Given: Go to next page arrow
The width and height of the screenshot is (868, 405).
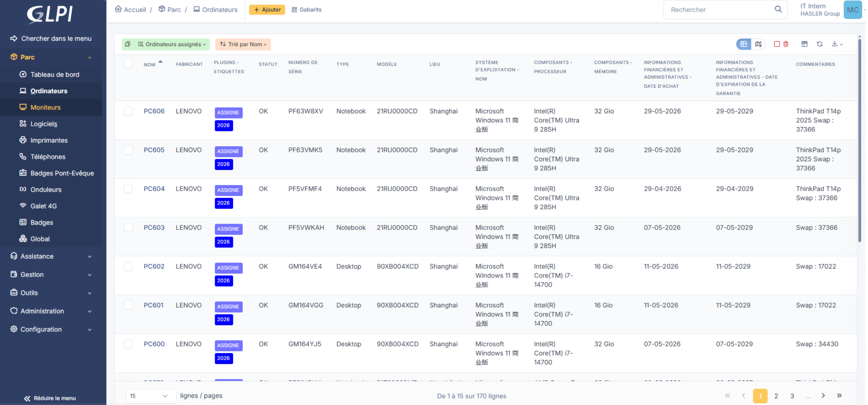Looking at the screenshot, I should (823, 396).
